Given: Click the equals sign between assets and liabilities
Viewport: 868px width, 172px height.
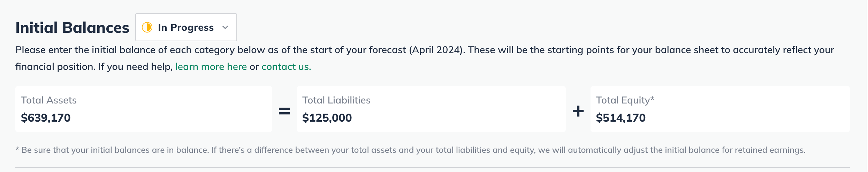Looking at the screenshot, I should pyautogui.click(x=284, y=111).
